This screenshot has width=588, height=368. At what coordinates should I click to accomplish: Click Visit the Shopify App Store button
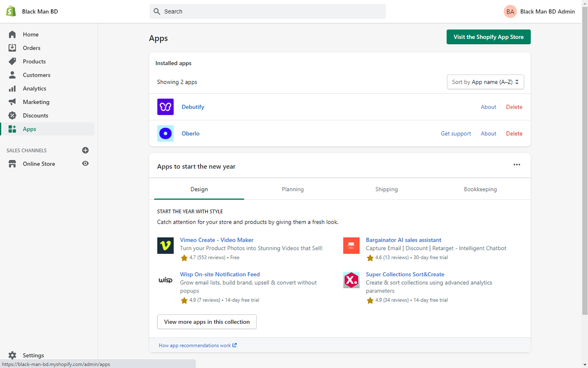coord(488,37)
